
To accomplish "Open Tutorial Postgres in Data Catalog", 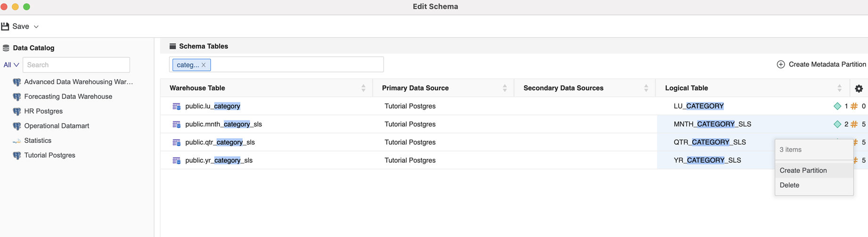I will click(x=49, y=155).
